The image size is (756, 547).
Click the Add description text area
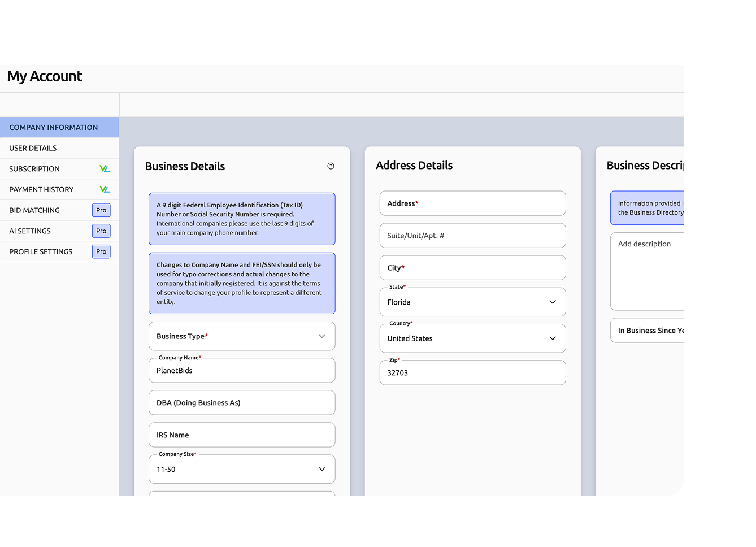[x=648, y=271]
